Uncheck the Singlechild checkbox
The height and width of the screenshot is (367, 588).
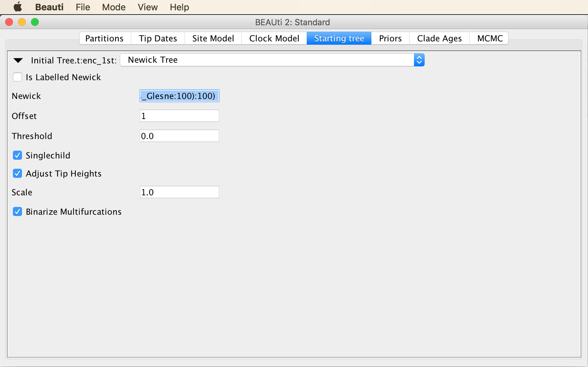click(17, 155)
